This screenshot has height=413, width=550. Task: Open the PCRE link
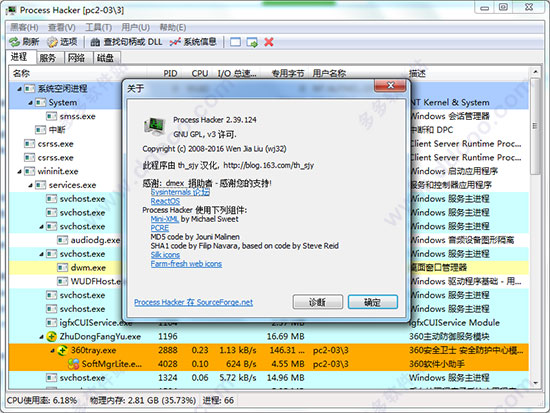[x=160, y=228]
